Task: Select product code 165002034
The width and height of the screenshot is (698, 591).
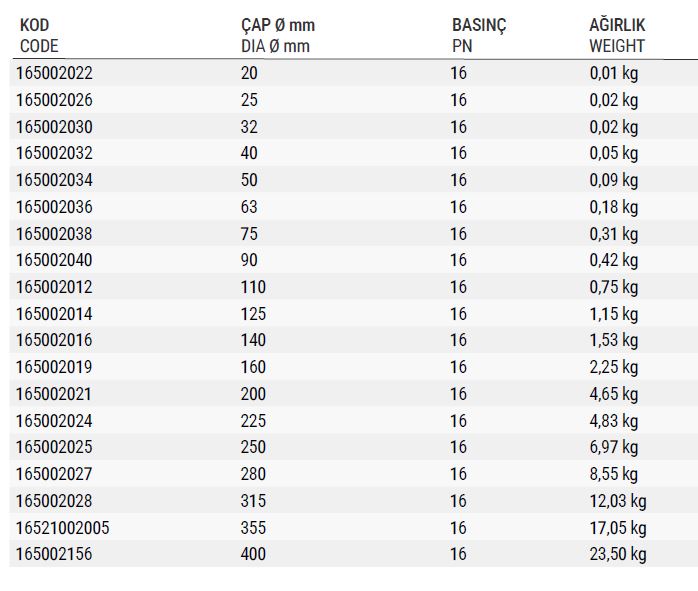Action: pos(54,180)
